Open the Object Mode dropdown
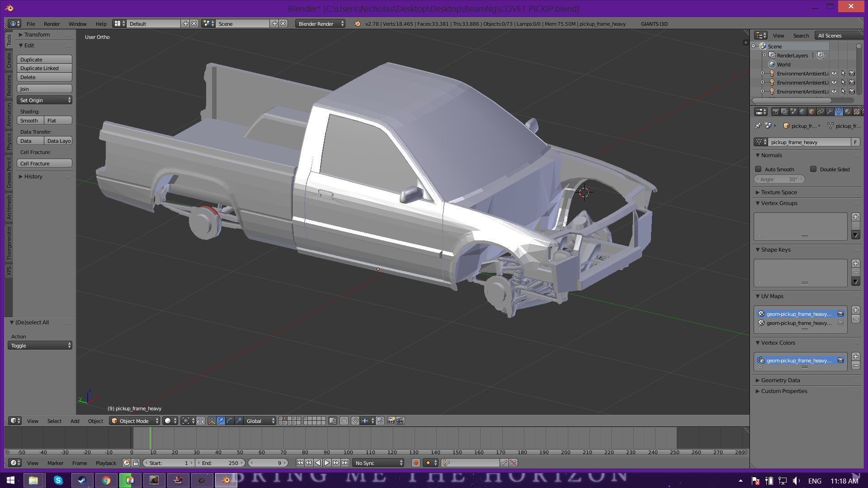868x488 pixels. [x=134, y=421]
